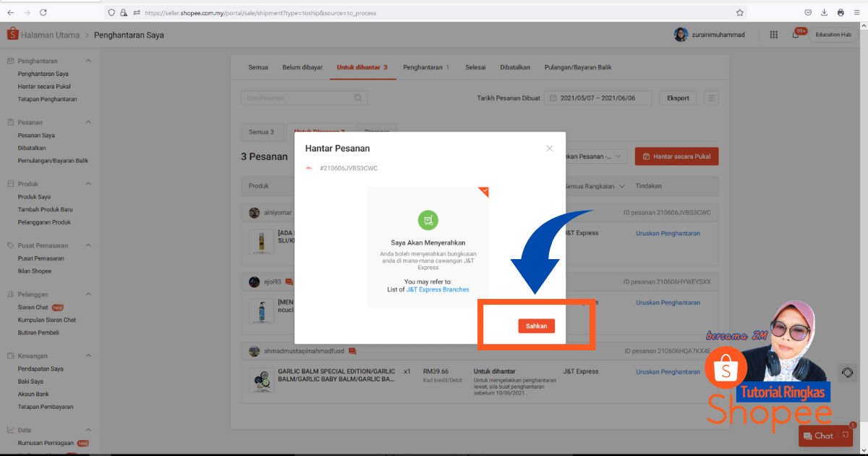Screen dimensions: 868x456
Task: Open Pesanan Saya in sidebar
Action: (x=36, y=135)
